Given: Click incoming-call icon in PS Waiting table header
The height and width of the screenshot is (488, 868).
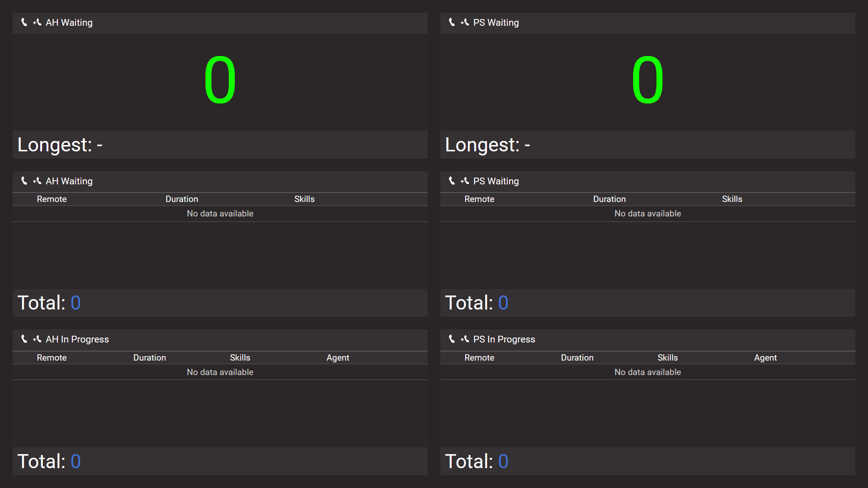Looking at the screenshot, I should 465,181.
